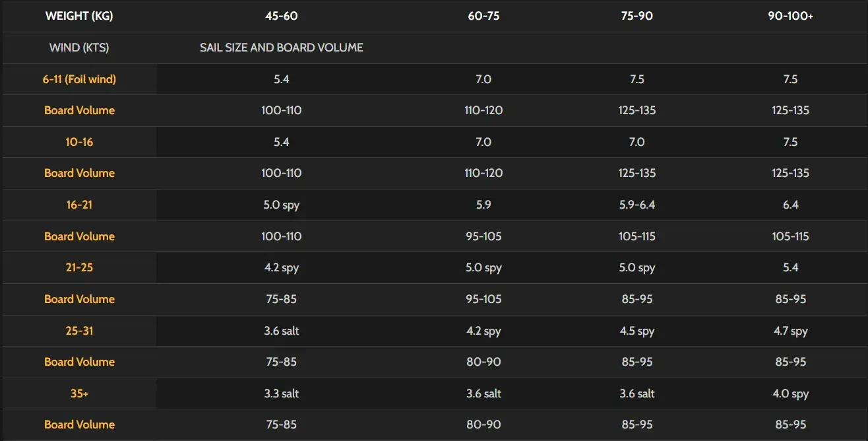Select the 4.5 spy sail cell
Screen dimensions: 868x441
coord(637,331)
